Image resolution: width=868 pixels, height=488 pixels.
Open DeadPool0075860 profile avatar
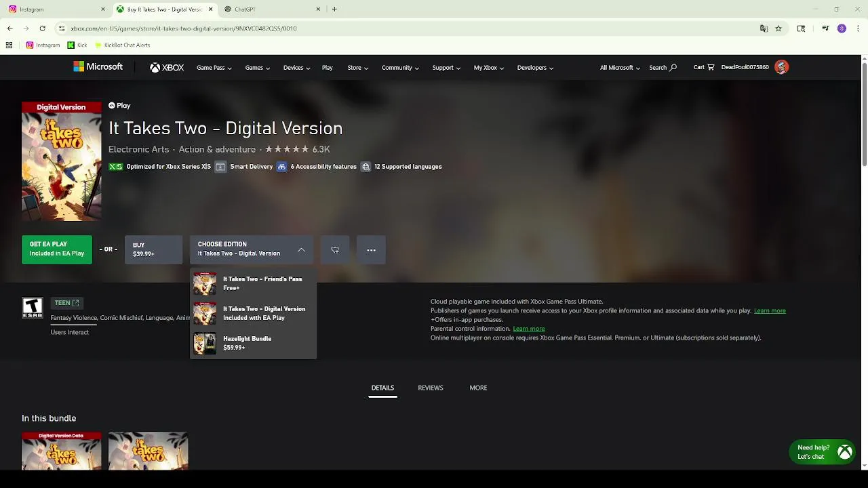[782, 67]
